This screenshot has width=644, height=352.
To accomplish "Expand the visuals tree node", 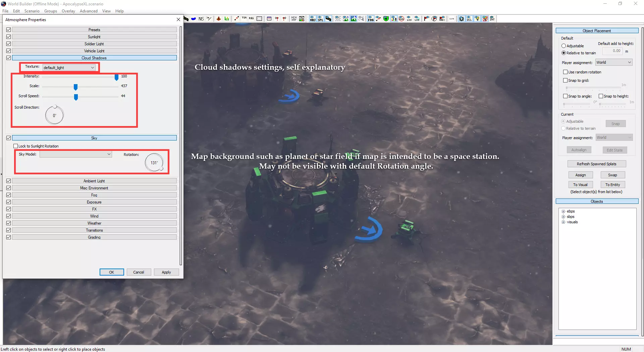I will pyautogui.click(x=563, y=222).
